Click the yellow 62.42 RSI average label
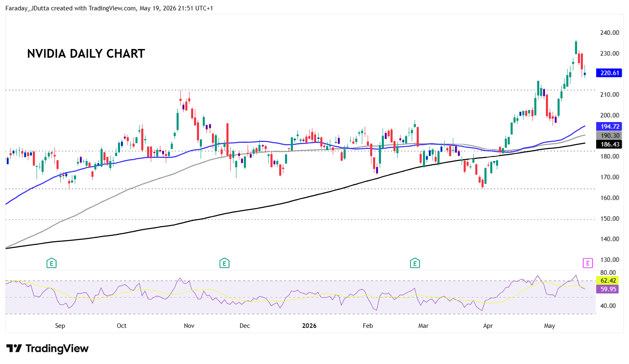The width and height of the screenshot is (629, 364). (608, 281)
